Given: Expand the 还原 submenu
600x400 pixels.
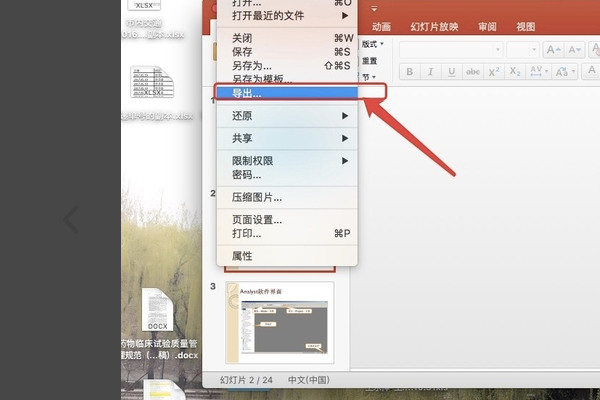Looking at the screenshot, I should [x=287, y=116].
